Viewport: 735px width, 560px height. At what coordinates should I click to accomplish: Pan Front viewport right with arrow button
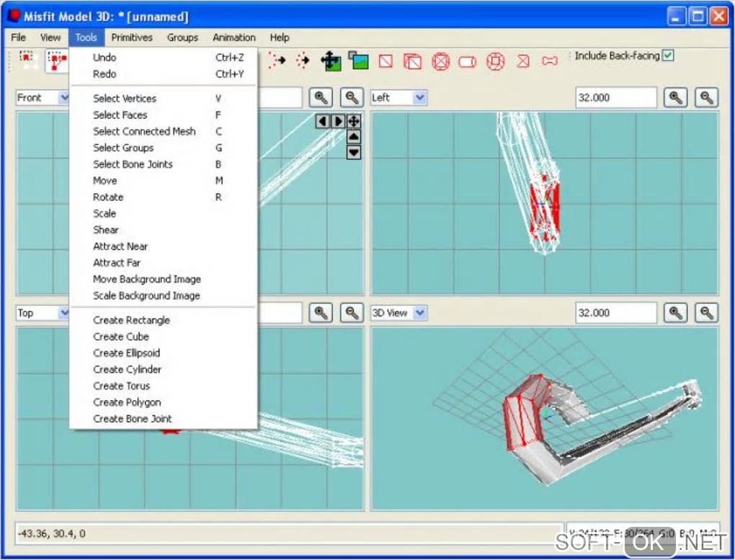click(338, 122)
